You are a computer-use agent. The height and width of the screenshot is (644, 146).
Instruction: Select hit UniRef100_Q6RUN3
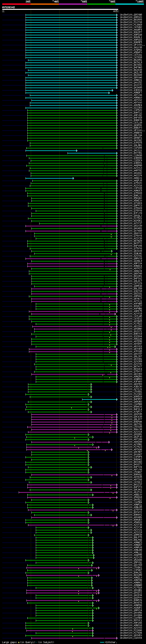coord(131,402)
